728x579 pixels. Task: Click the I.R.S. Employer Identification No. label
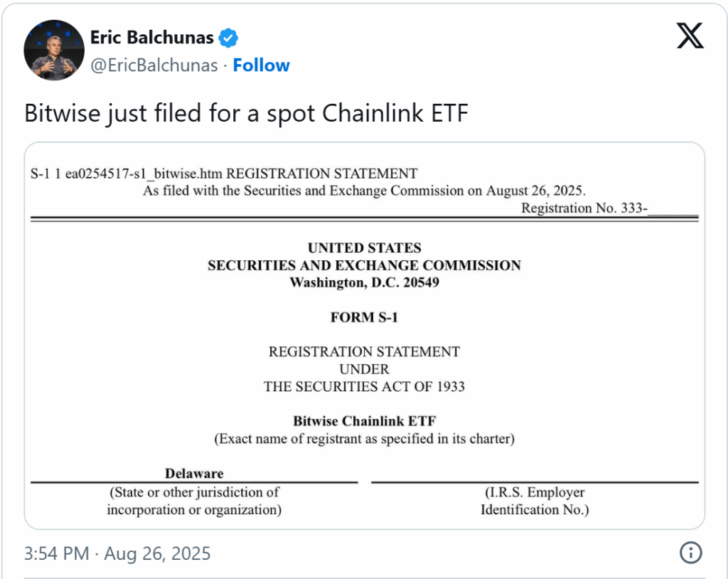pos(535,501)
